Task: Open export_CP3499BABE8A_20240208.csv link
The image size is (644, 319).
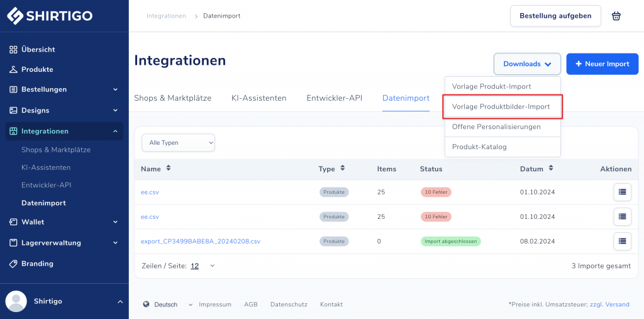Action: tap(201, 242)
